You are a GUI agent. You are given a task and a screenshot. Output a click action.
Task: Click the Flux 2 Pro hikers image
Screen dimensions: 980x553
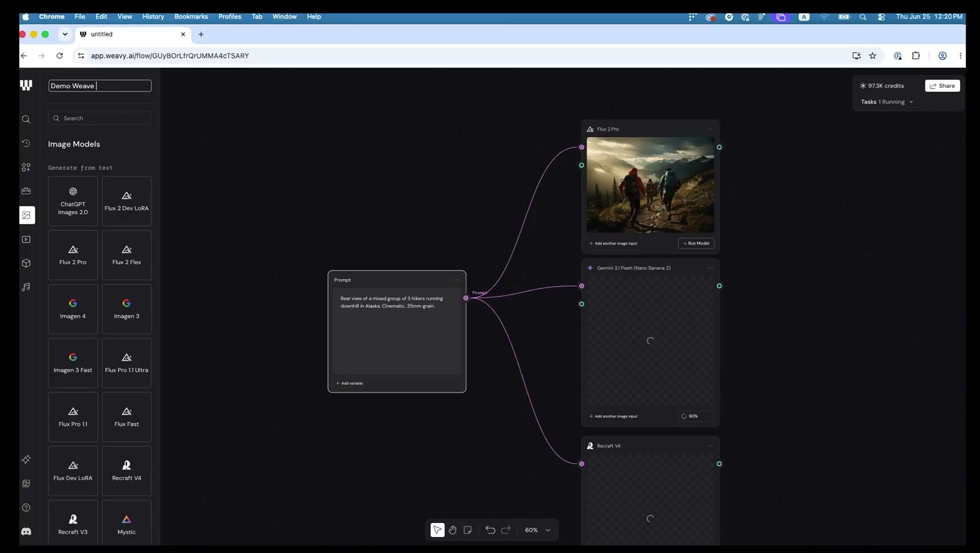pos(651,185)
